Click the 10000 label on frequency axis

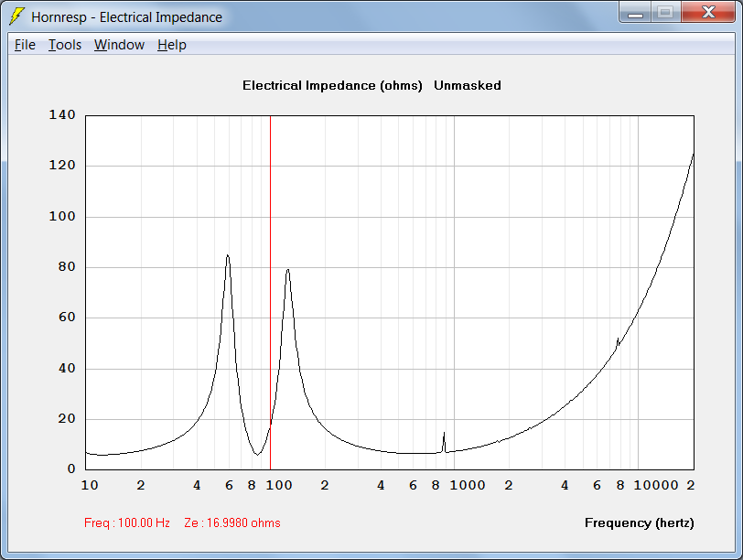[x=656, y=485]
